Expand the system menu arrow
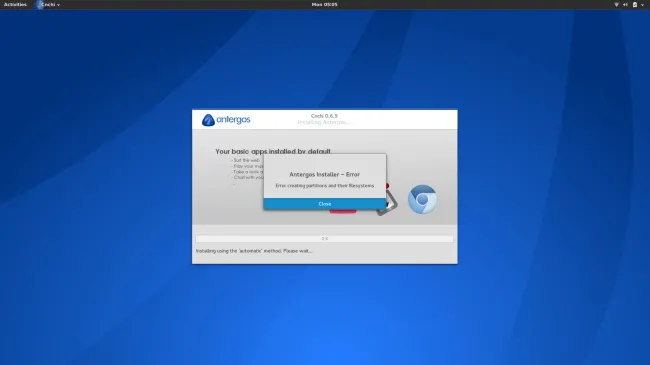This screenshot has height=365, width=650. click(x=643, y=5)
